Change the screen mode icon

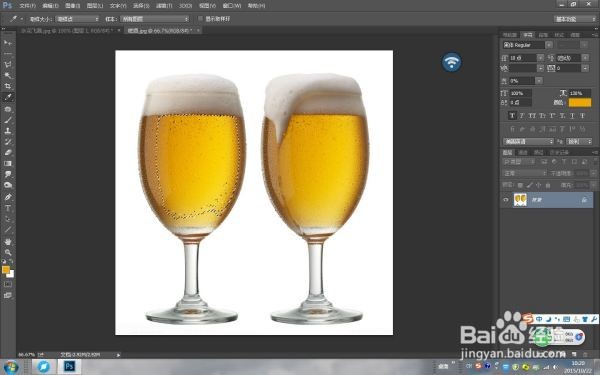pos(8,295)
